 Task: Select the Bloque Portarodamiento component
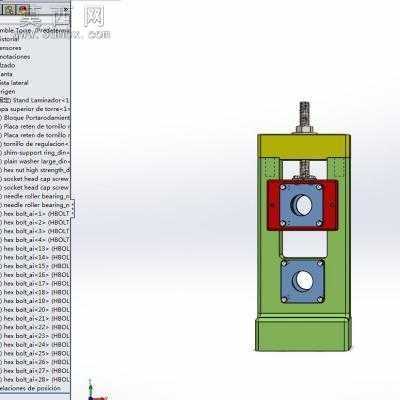(35, 118)
